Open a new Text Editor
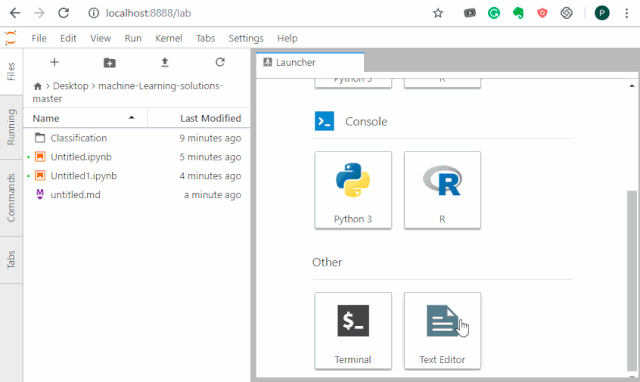The image size is (640, 382). (442, 331)
